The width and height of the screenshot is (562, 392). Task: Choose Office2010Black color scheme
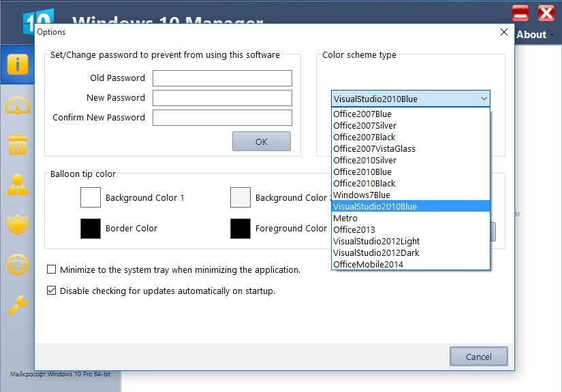point(411,183)
